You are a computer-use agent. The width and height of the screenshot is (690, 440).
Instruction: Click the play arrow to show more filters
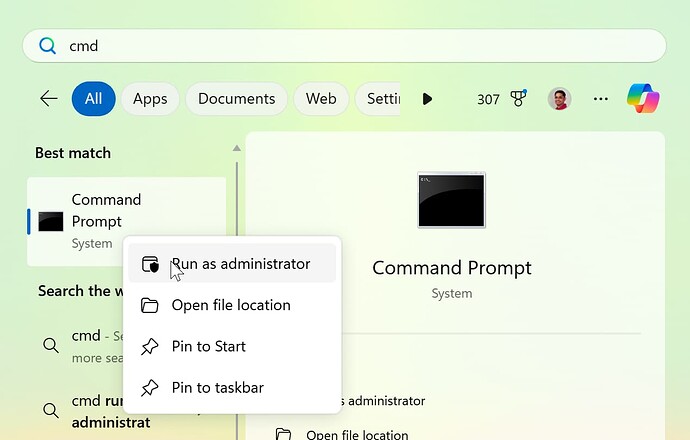coord(427,99)
